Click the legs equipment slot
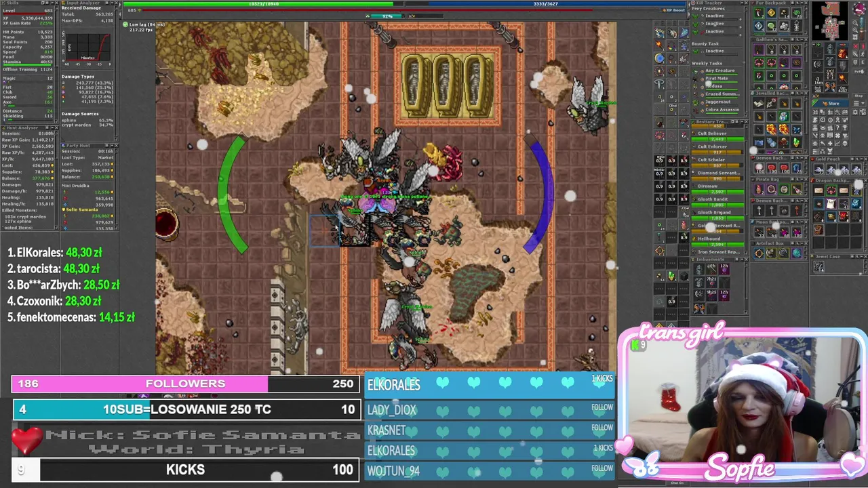Screen dimensions: 868x488 tap(831, 73)
